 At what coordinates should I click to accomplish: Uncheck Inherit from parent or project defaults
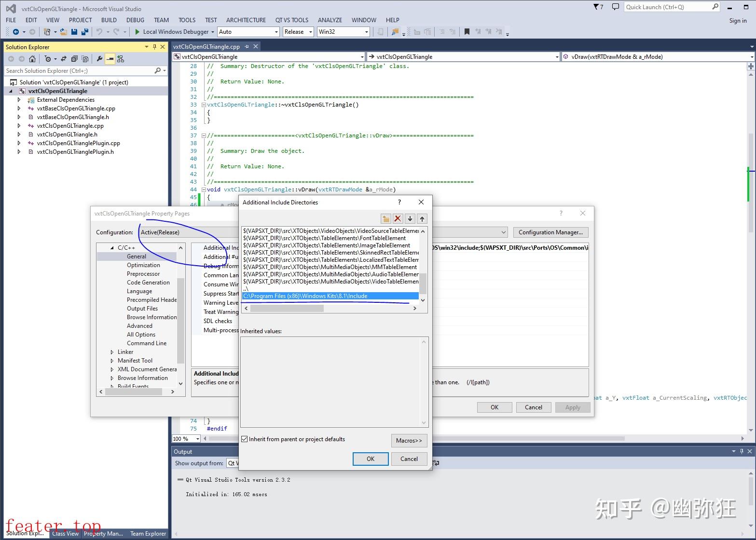coord(245,439)
